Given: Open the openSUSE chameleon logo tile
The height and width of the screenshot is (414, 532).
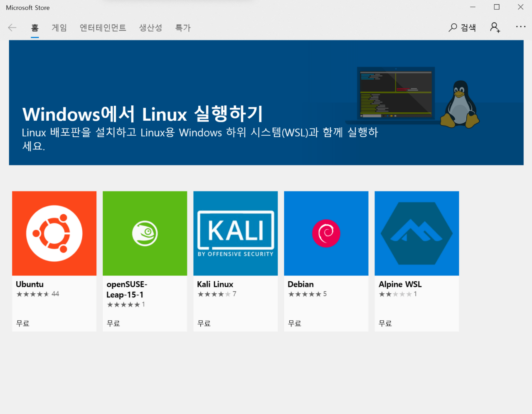Looking at the screenshot, I should coord(145,233).
